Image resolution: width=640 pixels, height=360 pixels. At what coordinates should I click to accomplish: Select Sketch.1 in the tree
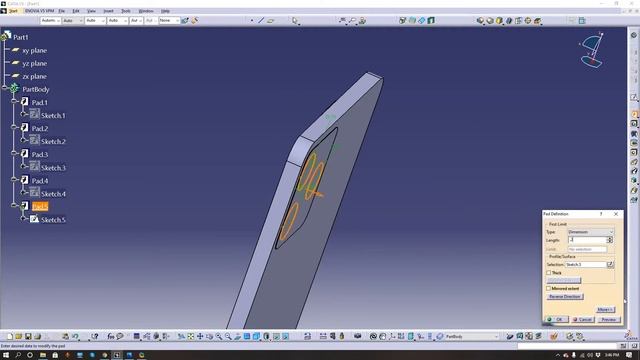tap(53, 116)
